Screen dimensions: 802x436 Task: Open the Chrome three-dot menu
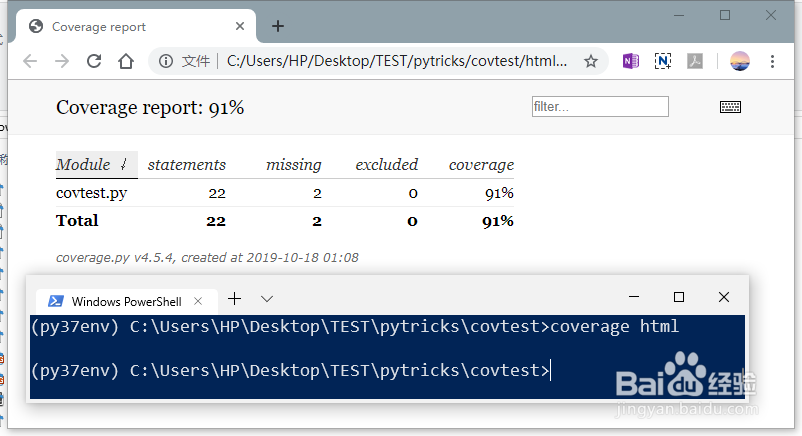tap(773, 61)
